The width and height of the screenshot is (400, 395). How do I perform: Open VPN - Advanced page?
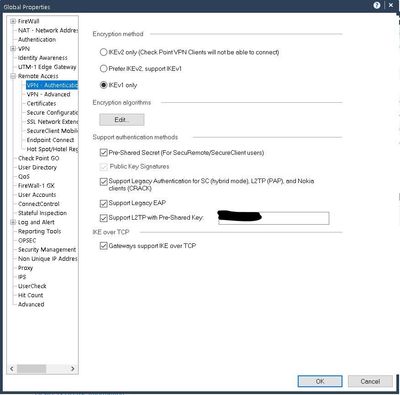(48, 94)
